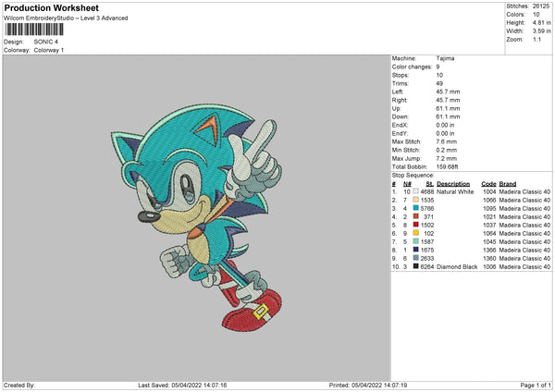Click the Description column header
Viewport: 555px width, 392px height.
[453, 183]
